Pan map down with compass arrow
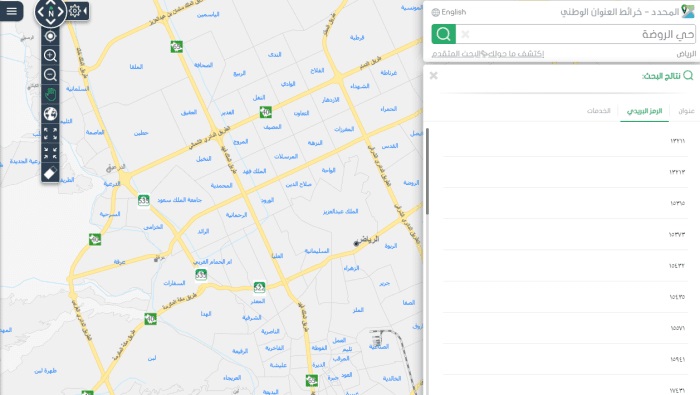The width and height of the screenshot is (700, 395). 51,22
